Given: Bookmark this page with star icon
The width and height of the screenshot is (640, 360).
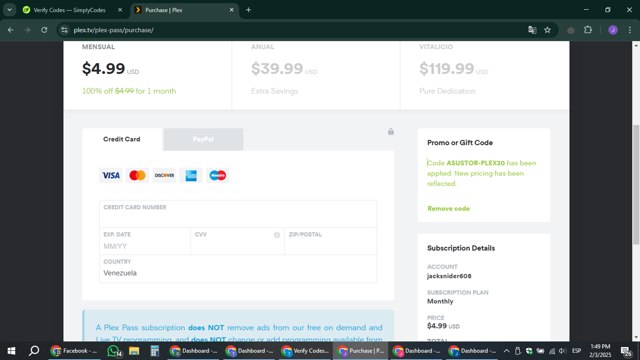Looking at the screenshot, I should click(547, 30).
